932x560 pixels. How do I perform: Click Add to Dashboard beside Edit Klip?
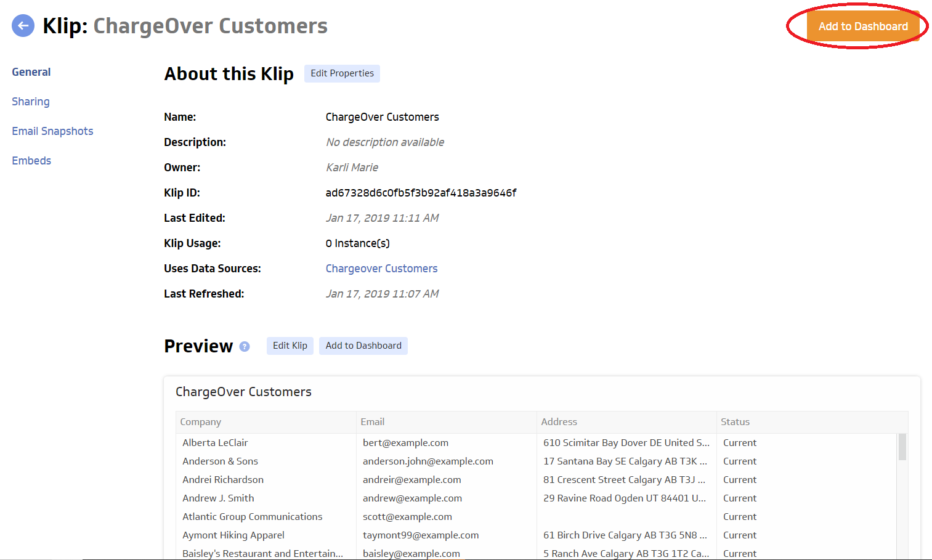(363, 346)
